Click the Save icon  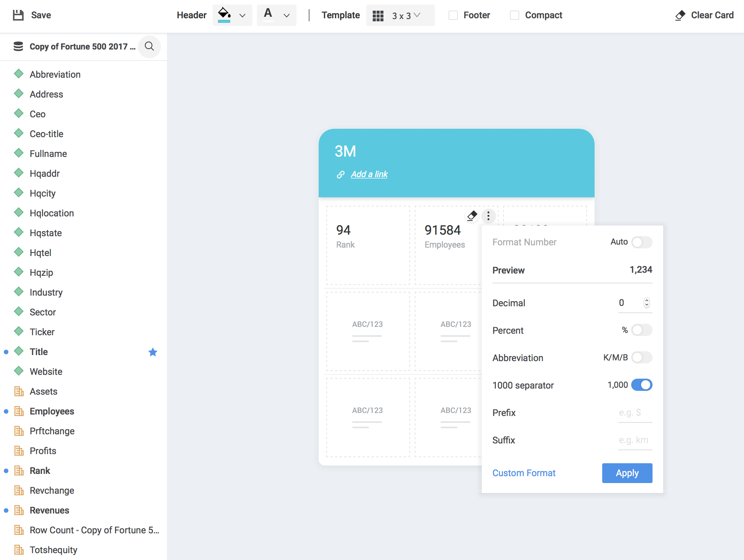click(19, 15)
